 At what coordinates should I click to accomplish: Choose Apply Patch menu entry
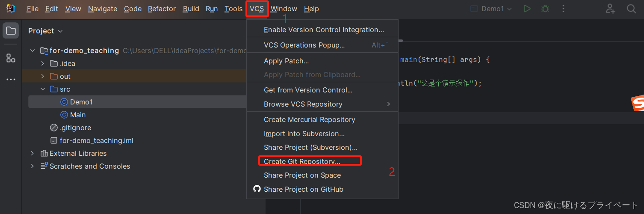(x=322, y=61)
